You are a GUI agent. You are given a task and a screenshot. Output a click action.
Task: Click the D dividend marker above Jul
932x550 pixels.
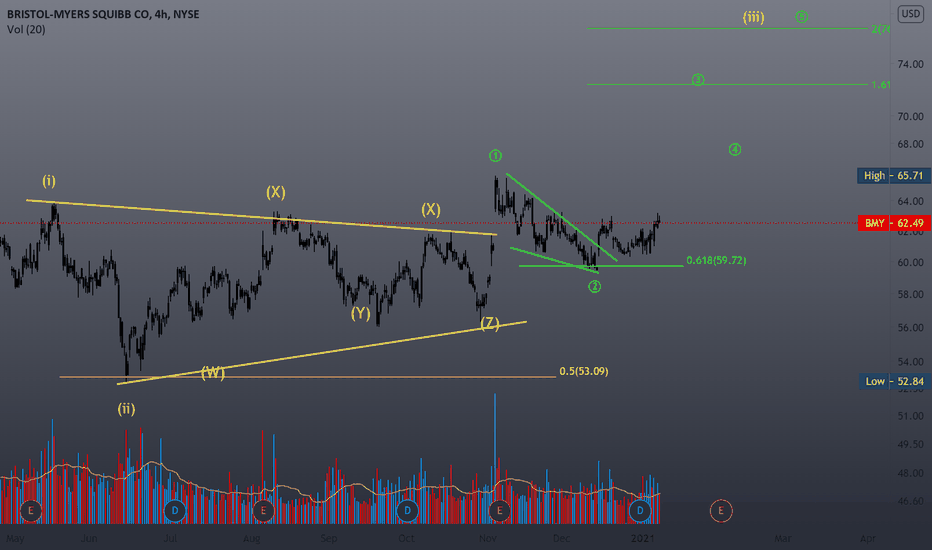[175, 510]
